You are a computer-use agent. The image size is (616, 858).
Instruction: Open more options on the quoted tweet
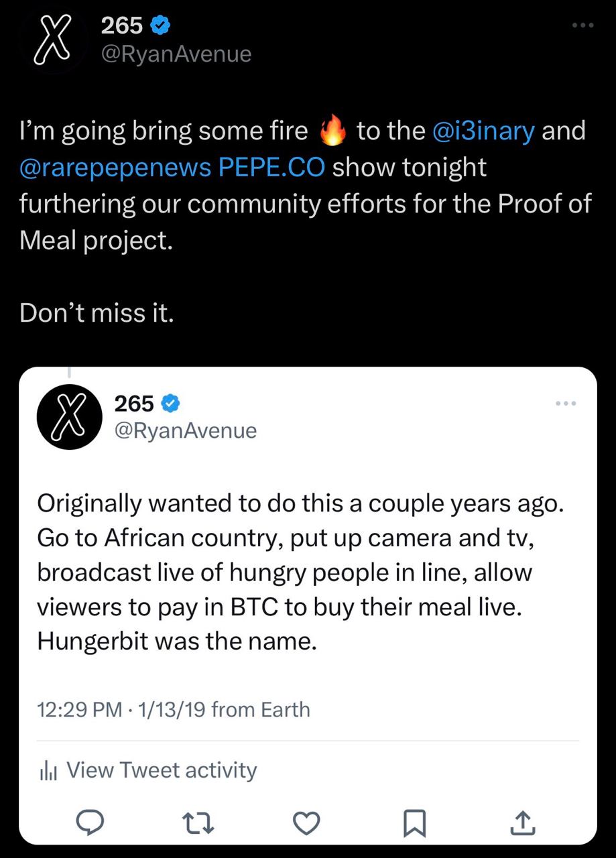[565, 404]
